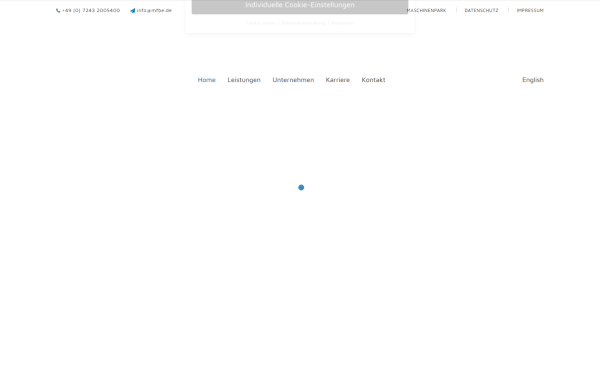Click the blue loading dot indicator
Image resolution: width=600 pixels, height=375 pixels.
pyautogui.click(x=301, y=188)
